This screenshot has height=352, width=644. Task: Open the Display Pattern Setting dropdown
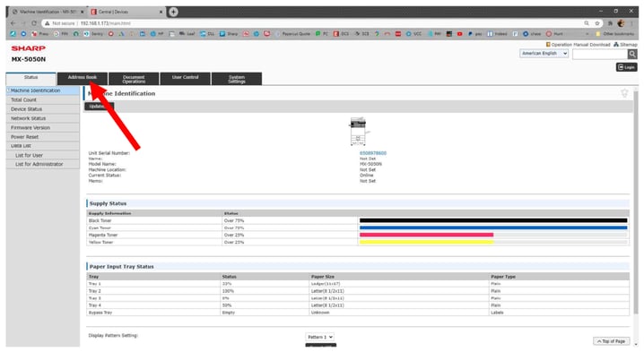(x=319, y=337)
